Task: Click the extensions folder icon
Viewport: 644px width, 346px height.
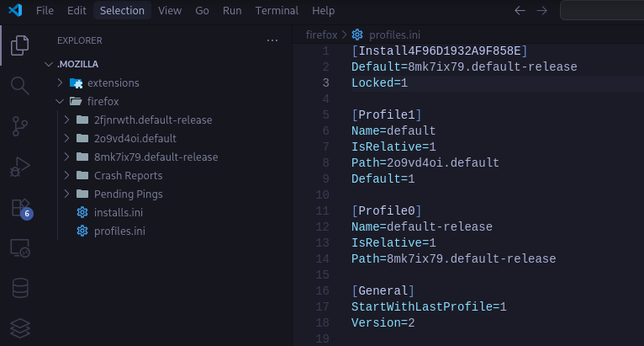Action: pos(76,83)
